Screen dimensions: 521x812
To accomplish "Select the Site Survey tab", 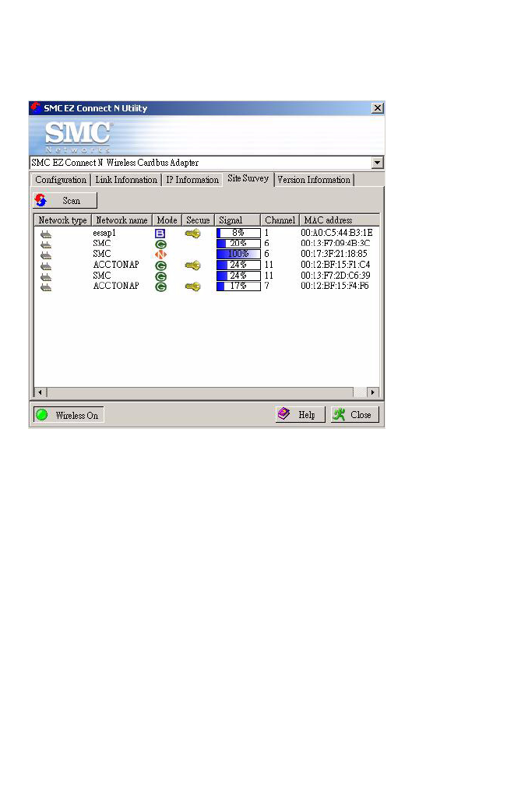I will pyautogui.click(x=248, y=178).
